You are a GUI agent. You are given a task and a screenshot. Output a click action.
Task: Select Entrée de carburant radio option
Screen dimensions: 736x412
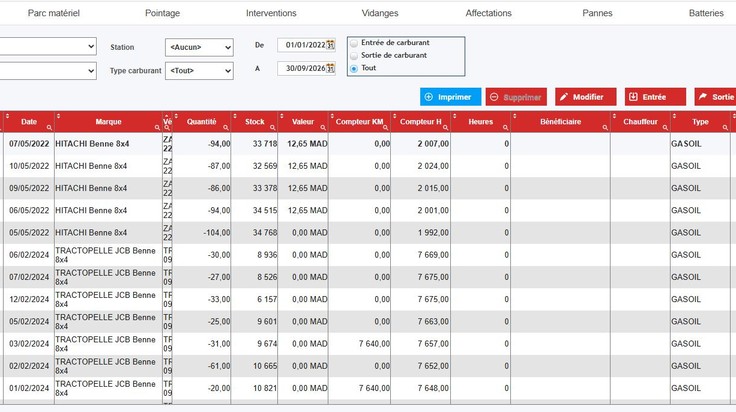[354, 43]
